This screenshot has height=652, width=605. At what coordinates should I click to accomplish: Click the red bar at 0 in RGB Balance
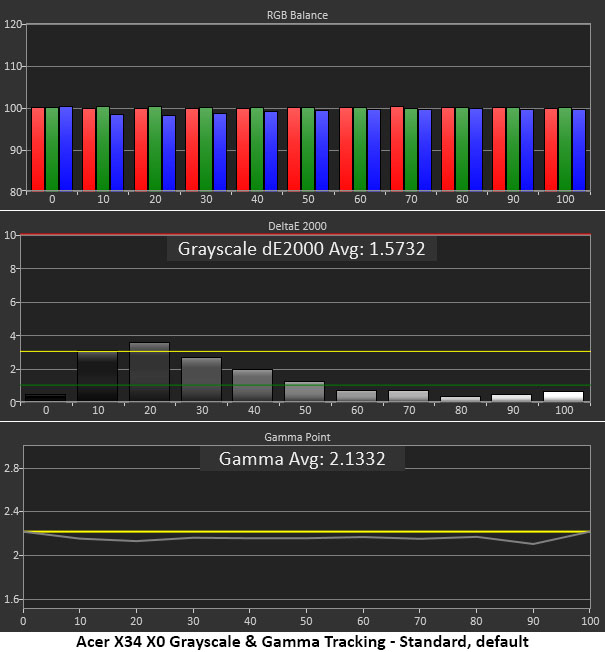pos(38,149)
